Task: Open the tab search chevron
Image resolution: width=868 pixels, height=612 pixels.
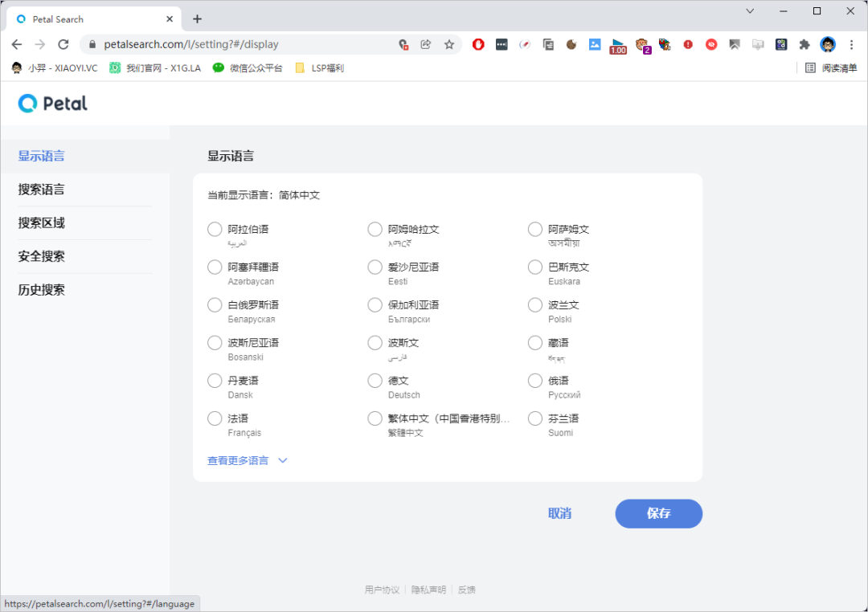Action: [750, 11]
